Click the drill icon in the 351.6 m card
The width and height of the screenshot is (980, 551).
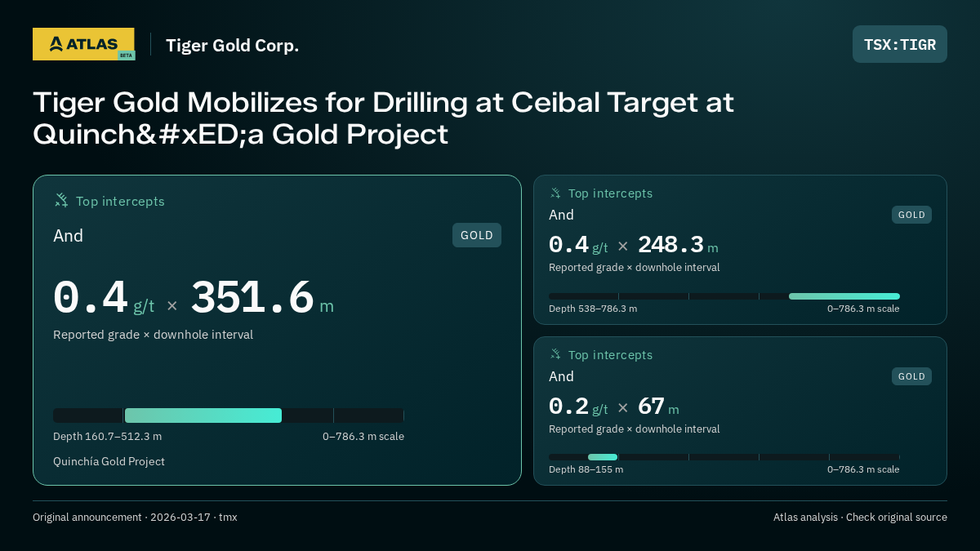[61, 200]
